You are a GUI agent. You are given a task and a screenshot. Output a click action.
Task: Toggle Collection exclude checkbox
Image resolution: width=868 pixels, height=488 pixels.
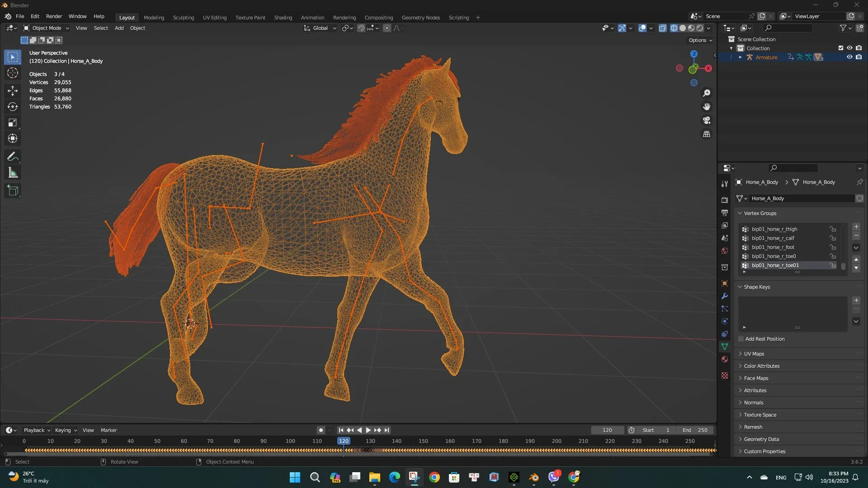pyautogui.click(x=841, y=48)
